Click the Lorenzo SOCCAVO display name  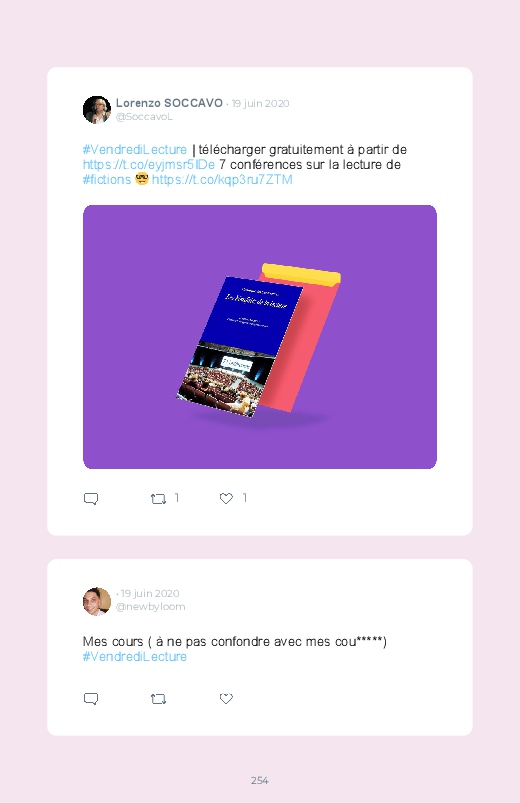pyautogui.click(x=169, y=103)
